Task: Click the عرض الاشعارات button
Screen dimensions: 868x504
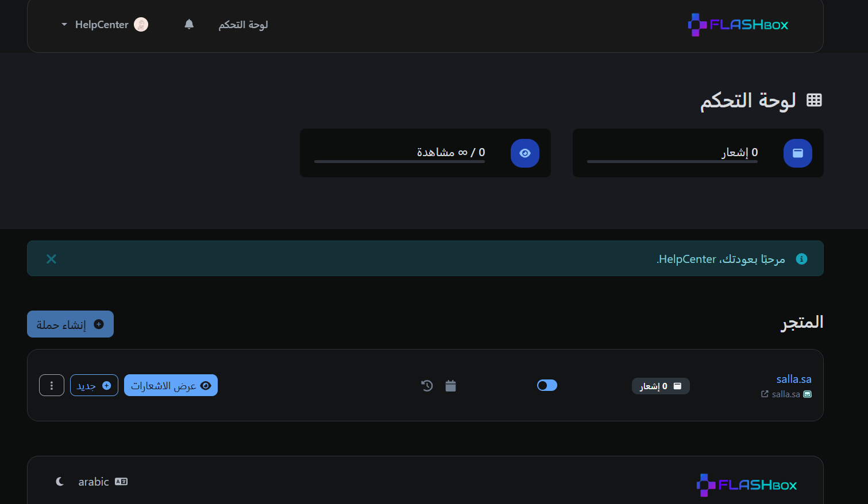Action: [171, 385]
